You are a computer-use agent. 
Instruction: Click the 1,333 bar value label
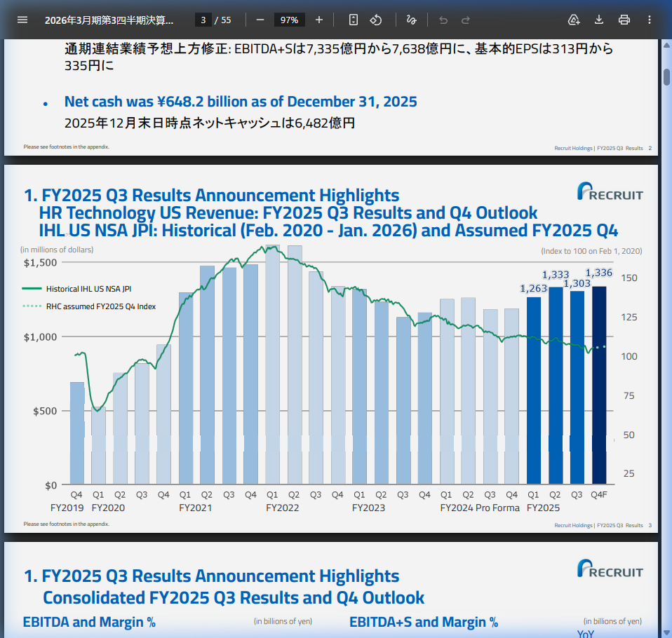tap(556, 274)
